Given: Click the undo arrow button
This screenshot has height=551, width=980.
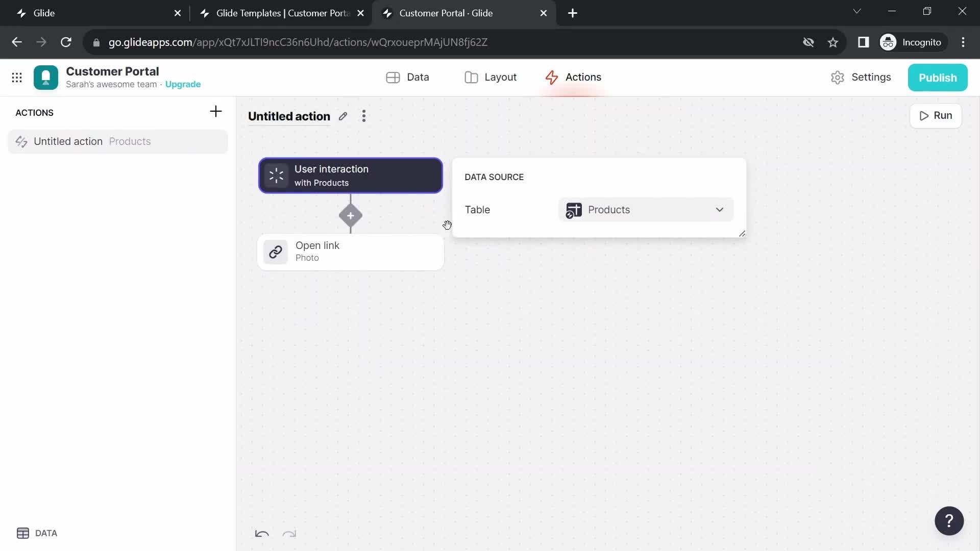Looking at the screenshot, I should click(x=262, y=533).
